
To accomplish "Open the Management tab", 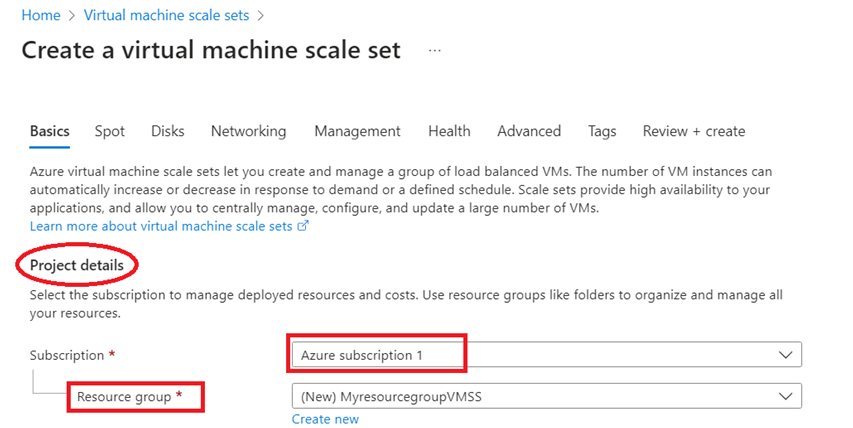I will (357, 131).
